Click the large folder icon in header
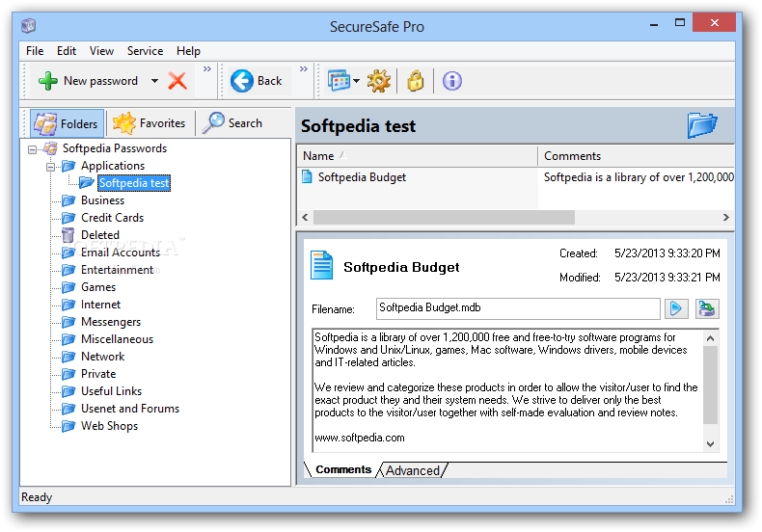 pyautogui.click(x=702, y=125)
